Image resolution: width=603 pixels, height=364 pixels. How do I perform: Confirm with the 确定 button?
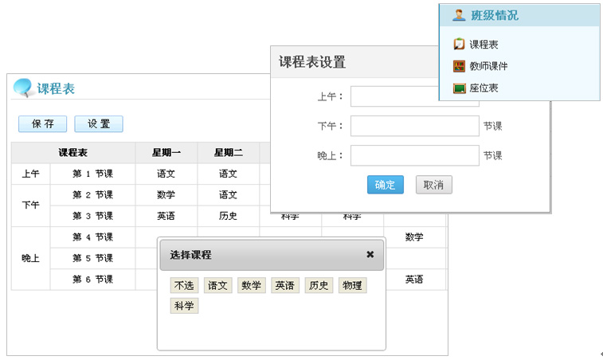tap(385, 185)
